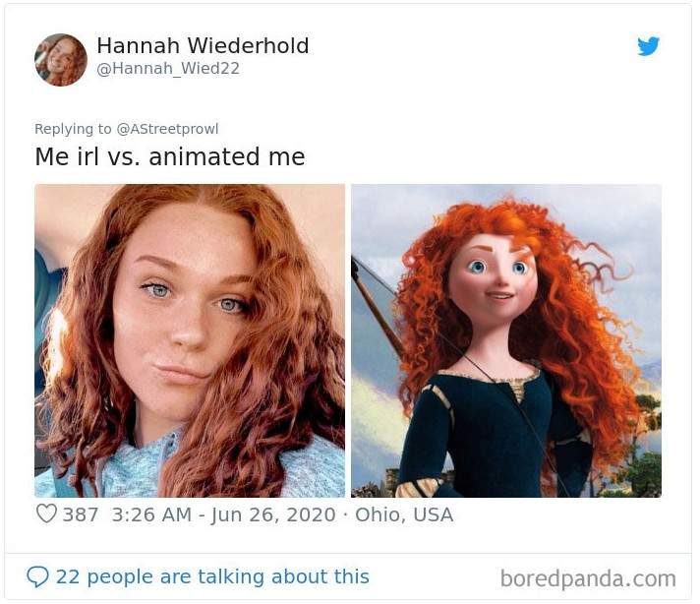Click the 387 likes count
Image resolution: width=700 pixels, height=604 pixels.
pyautogui.click(x=81, y=514)
